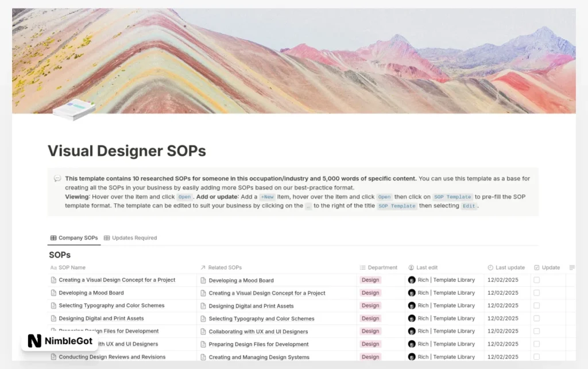Click the Department column header
Screen dimensions: 588x369
click(x=378, y=267)
